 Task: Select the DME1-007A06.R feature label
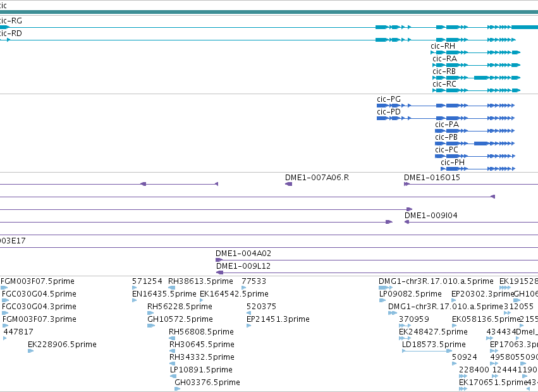click(317, 178)
